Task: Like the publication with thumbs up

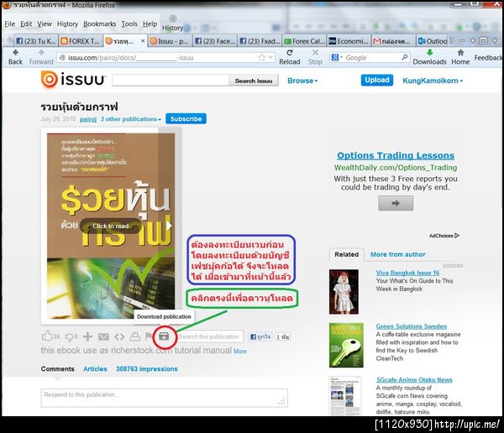Action: pyautogui.click(x=47, y=336)
